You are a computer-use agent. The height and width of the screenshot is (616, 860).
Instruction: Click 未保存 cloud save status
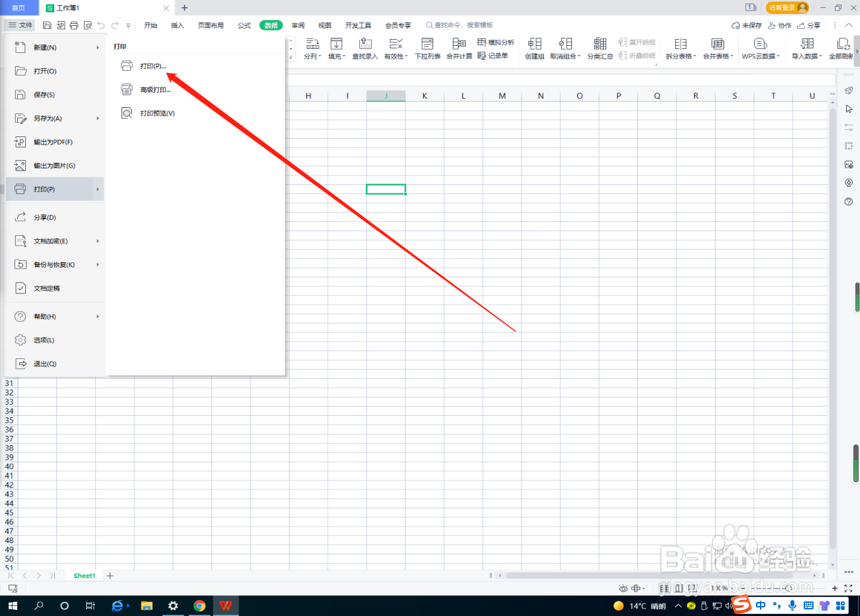pos(747,25)
